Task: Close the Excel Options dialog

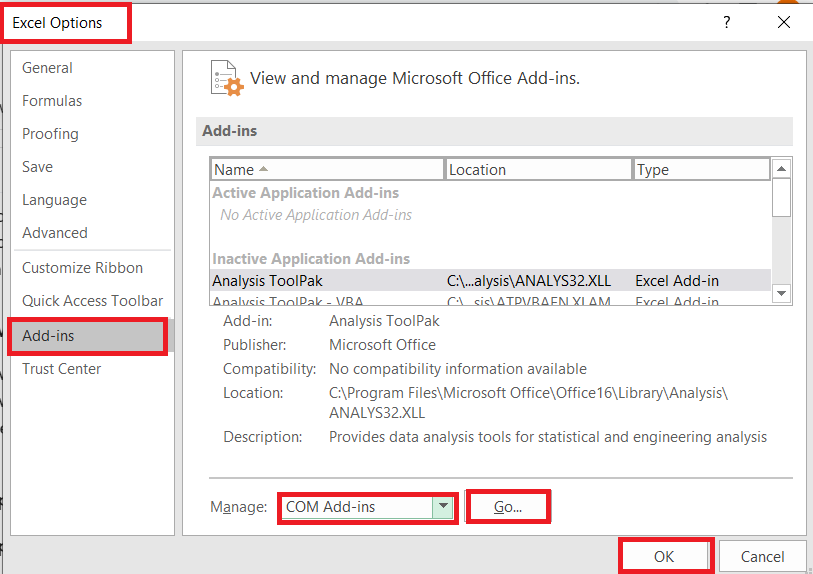Action: point(783,23)
